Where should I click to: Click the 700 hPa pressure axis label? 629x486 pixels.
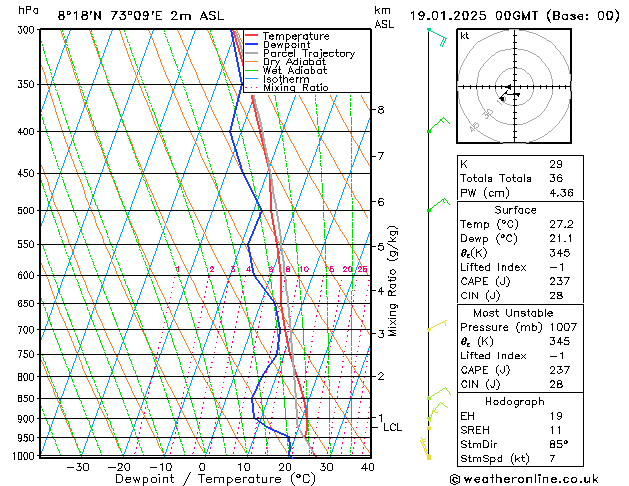(28, 330)
